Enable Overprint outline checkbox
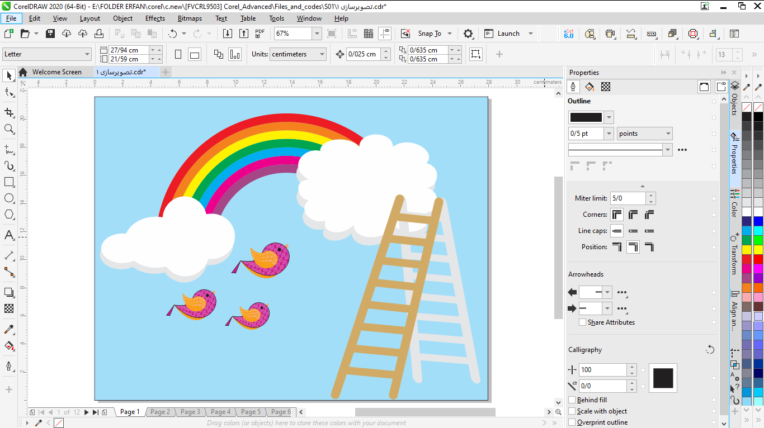This screenshot has height=428, width=764. coord(572,422)
